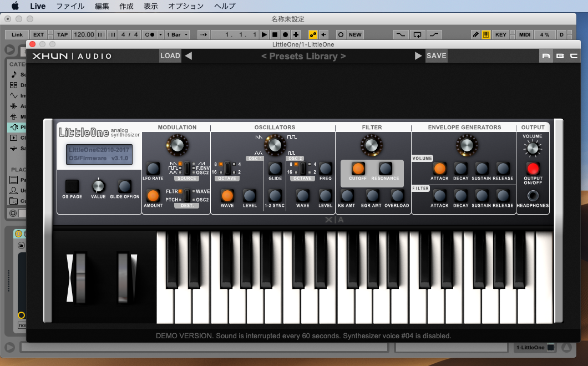
Task: Click the OSC 2 OCTAVE selector switch
Action: 303,169
